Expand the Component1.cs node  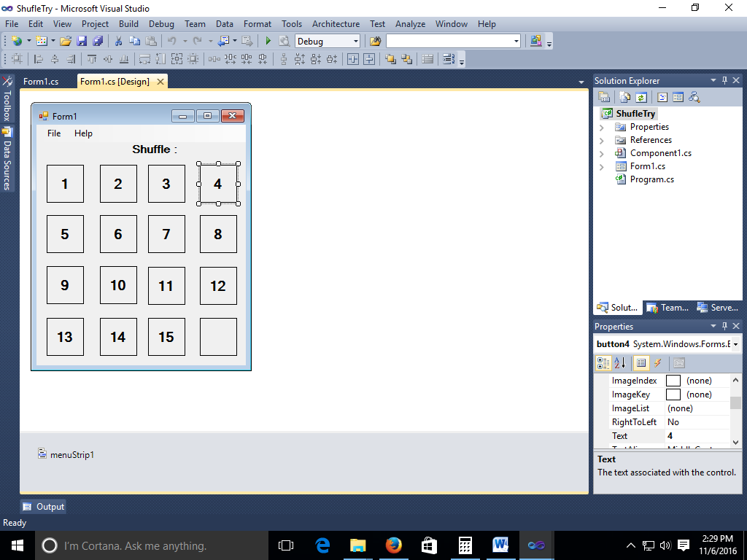[x=602, y=154]
